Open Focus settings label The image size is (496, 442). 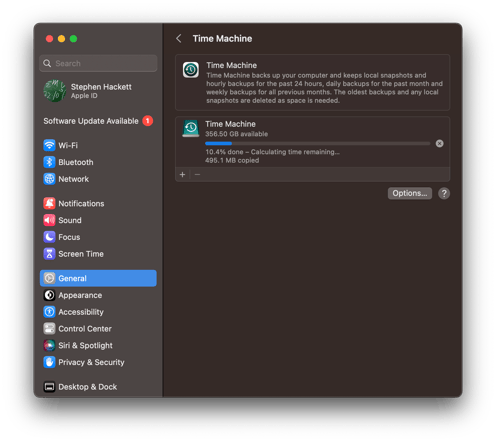click(x=69, y=237)
